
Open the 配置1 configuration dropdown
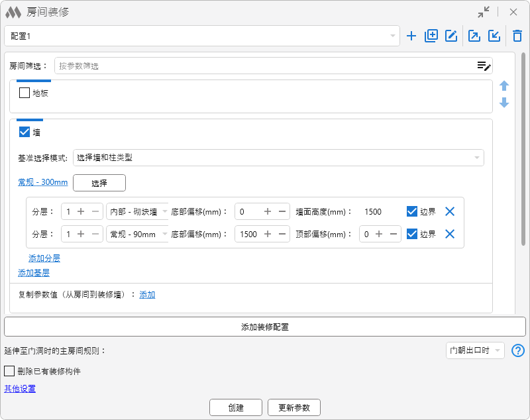201,36
